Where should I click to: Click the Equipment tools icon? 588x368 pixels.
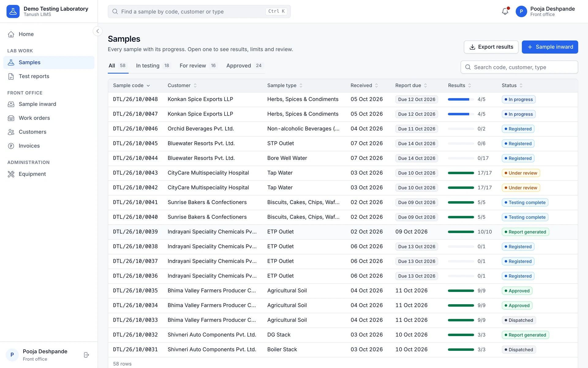click(11, 174)
